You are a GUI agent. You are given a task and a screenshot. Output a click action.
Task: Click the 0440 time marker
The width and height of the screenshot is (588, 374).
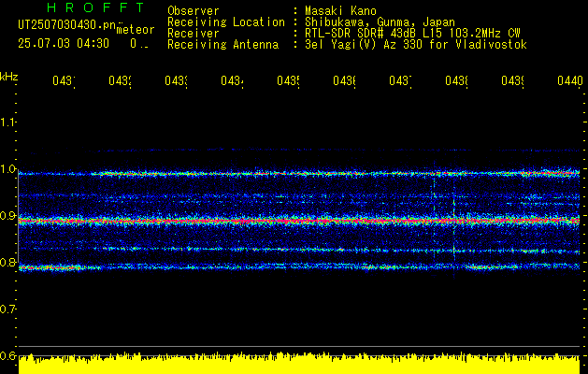(x=570, y=80)
